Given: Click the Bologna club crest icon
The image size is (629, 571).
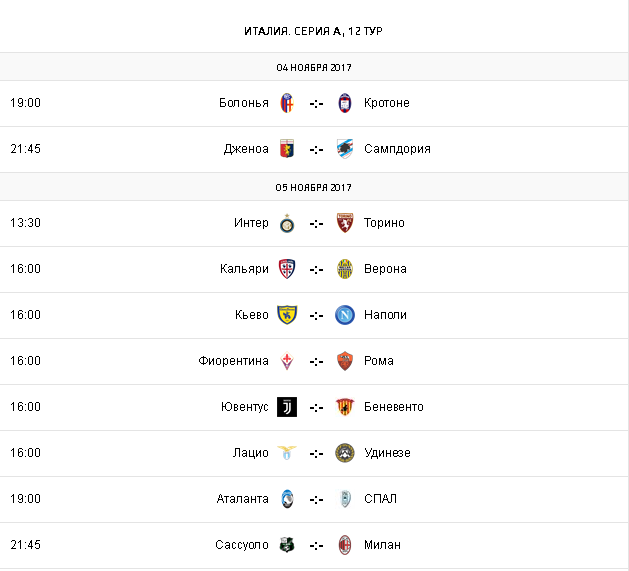Looking at the screenshot, I should 287,103.
